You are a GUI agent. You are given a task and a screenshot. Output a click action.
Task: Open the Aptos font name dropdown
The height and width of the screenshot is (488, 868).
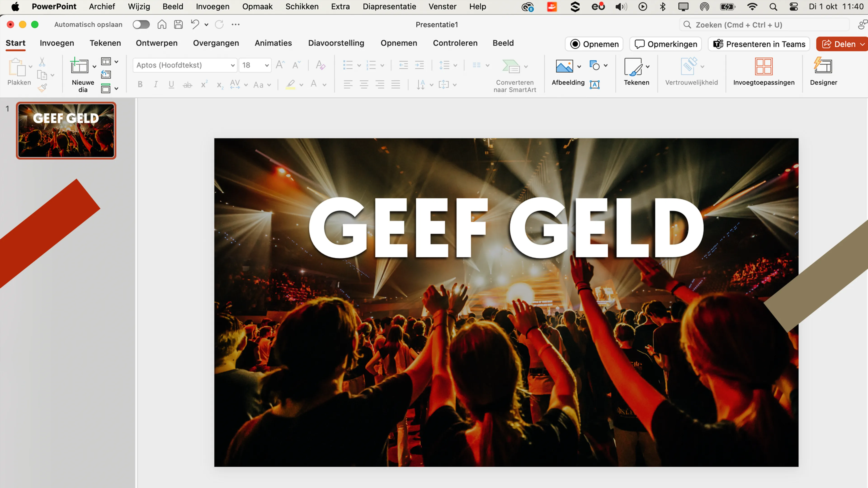[233, 65]
